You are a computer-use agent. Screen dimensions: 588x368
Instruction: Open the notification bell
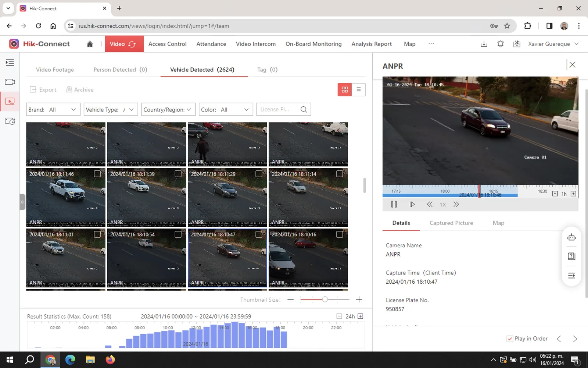coord(500,44)
